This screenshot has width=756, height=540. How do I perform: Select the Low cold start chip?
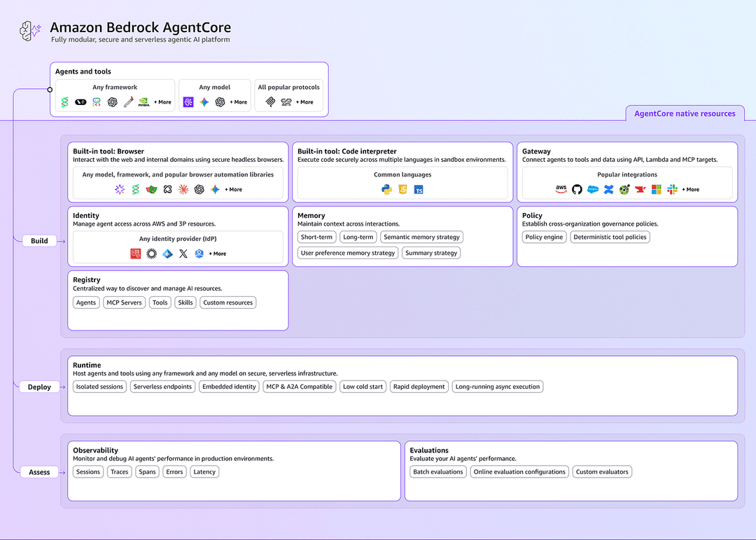[363, 387]
